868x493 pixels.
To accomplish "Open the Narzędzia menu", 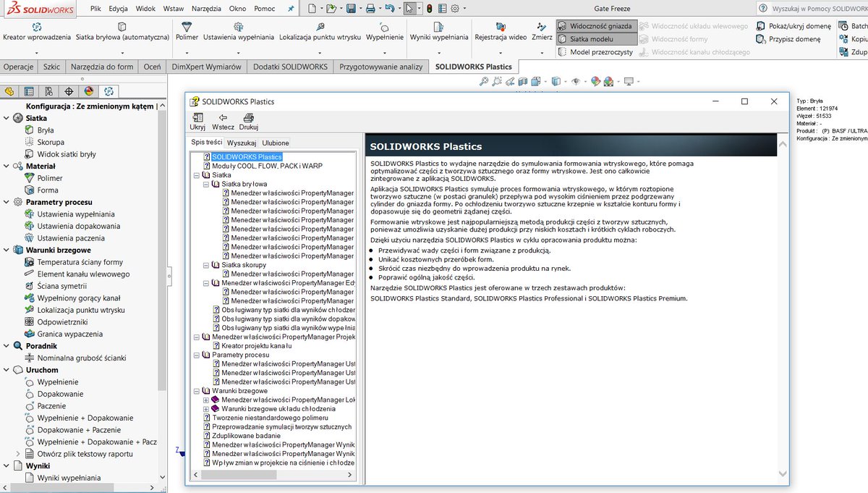I will pos(207,9).
